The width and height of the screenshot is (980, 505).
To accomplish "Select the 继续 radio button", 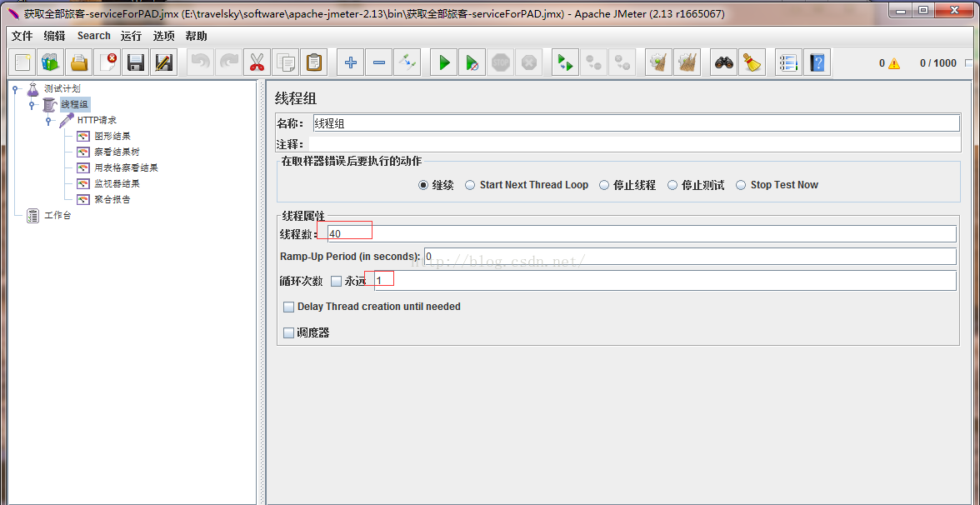I will point(423,185).
